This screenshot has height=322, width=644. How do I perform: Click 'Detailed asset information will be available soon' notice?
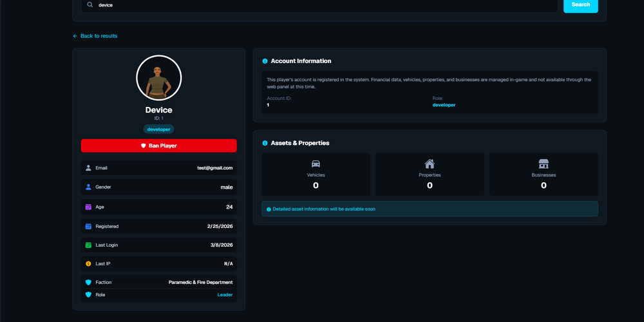(430, 209)
